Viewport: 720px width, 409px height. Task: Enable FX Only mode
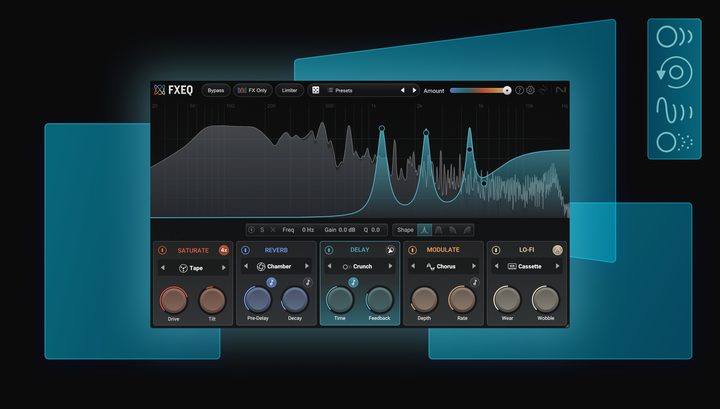pyautogui.click(x=253, y=90)
